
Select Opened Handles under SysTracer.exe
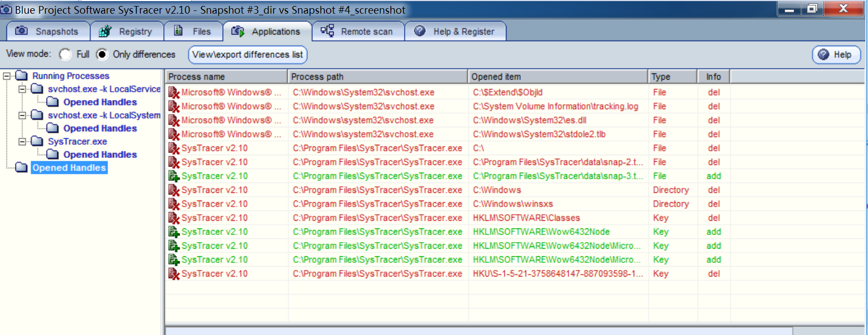[x=100, y=155]
